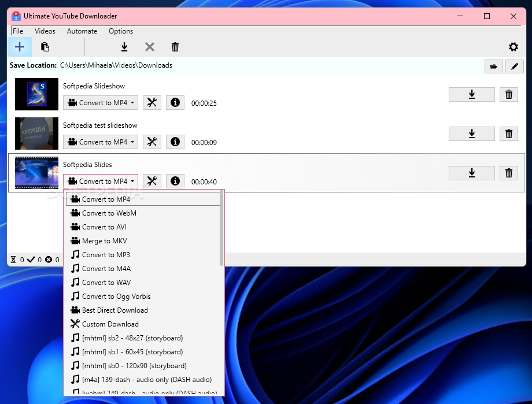Click the toolbar trash delete all icon
The width and height of the screenshot is (532, 404).
click(x=175, y=47)
